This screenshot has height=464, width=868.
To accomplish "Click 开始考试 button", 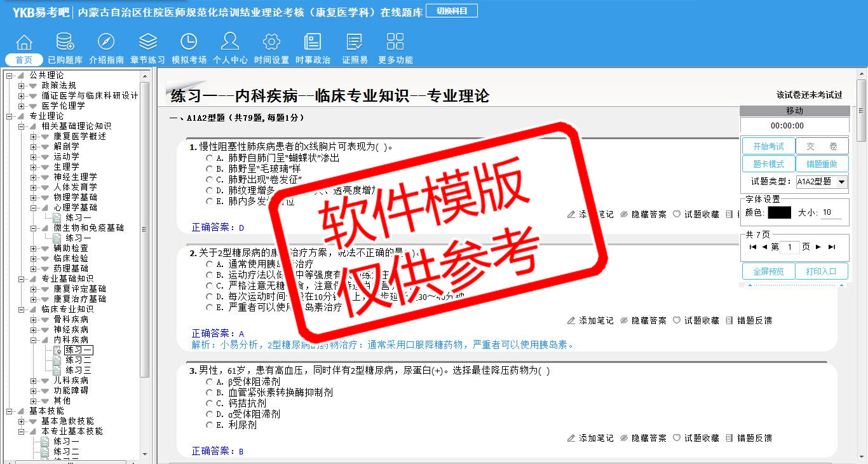I will click(768, 146).
